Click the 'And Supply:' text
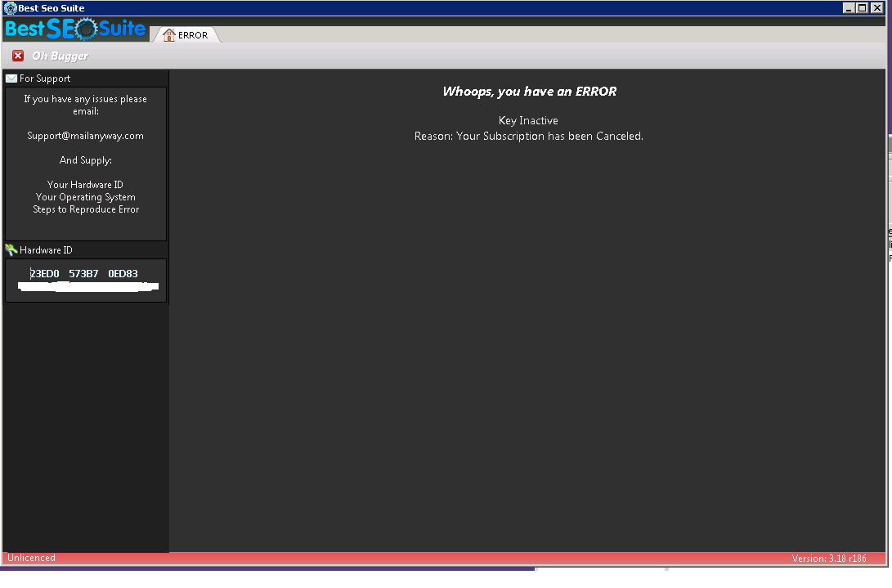The width and height of the screenshot is (892, 588). click(86, 160)
